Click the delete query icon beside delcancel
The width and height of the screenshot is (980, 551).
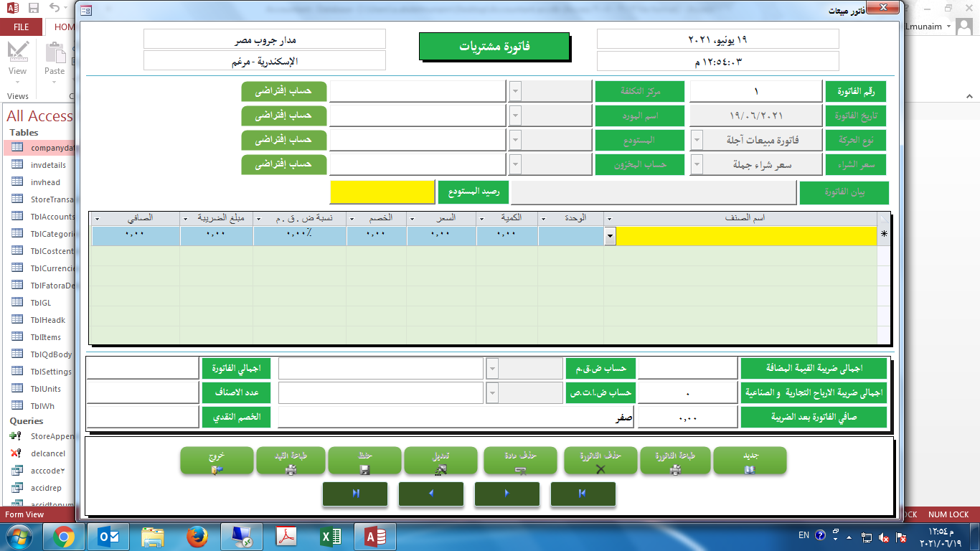tap(16, 453)
